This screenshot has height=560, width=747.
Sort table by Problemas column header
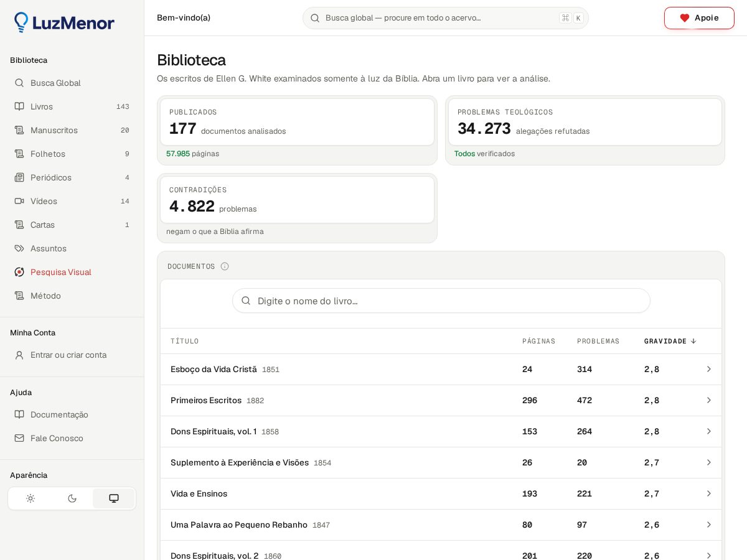pyautogui.click(x=598, y=341)
